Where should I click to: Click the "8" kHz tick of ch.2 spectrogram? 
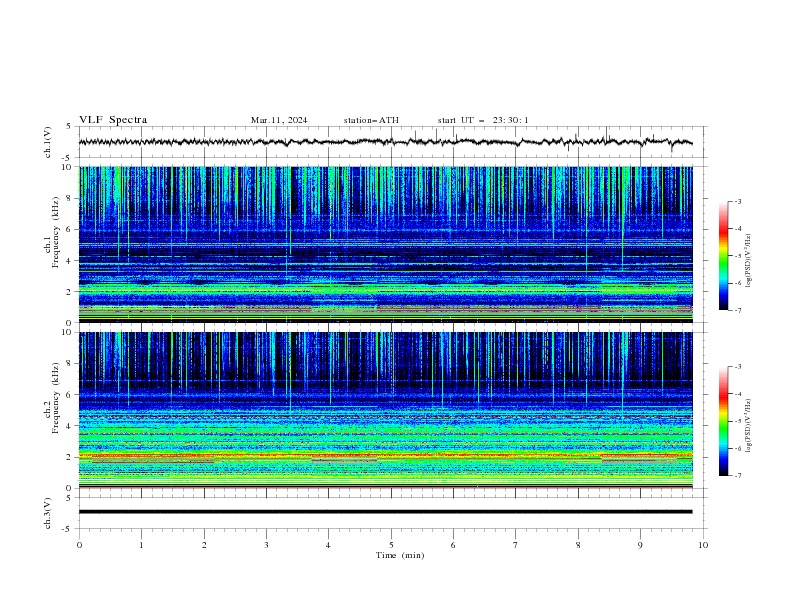point(71,363)
